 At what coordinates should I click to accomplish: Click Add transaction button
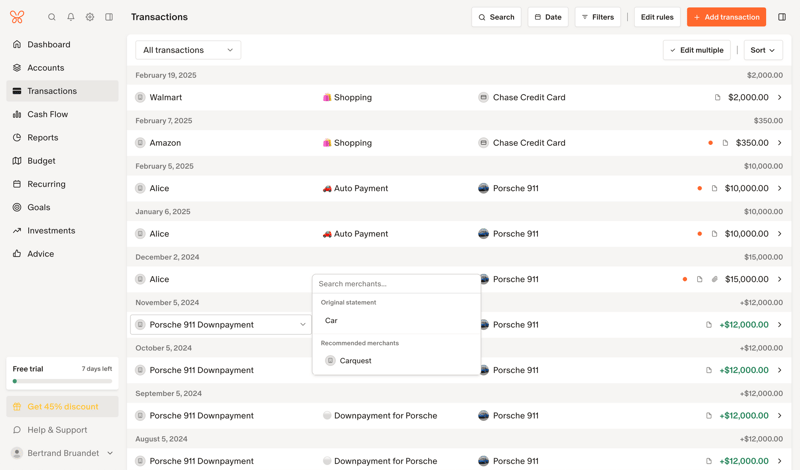(x=727, y=17)
